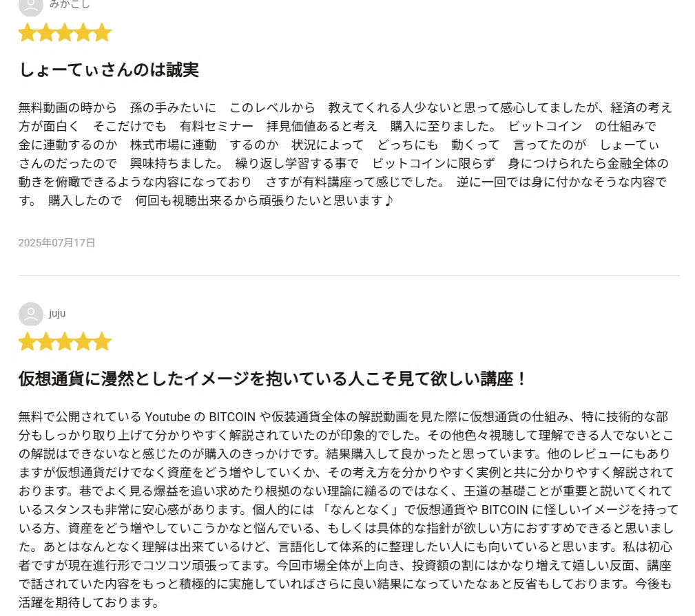Click the juju reviewer avatar icon

tap(30, 314)
